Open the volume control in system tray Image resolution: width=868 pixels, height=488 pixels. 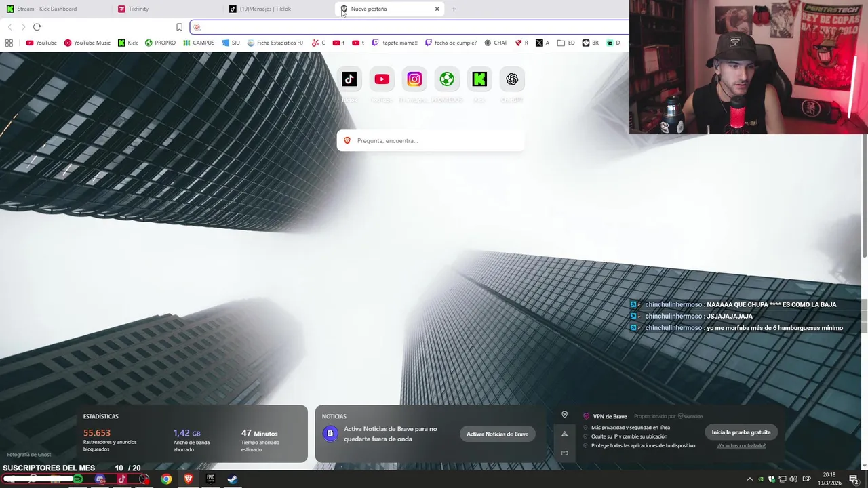(793, 479)
